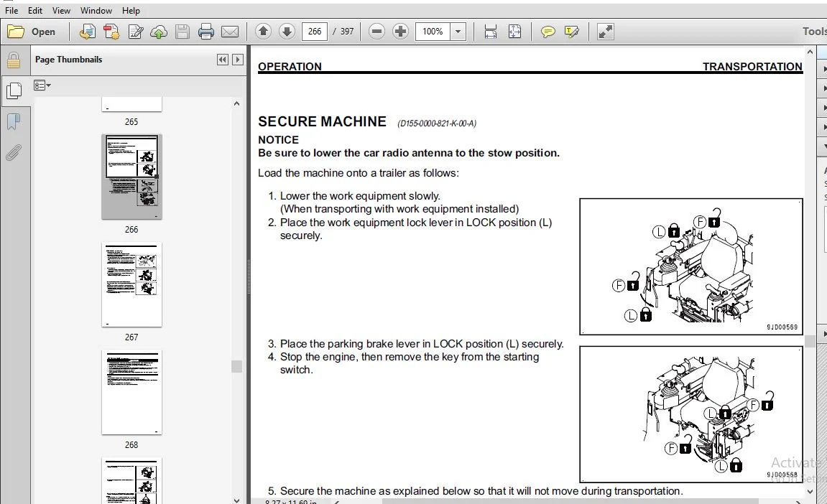
Task: Click 'Load the machine onto a trailer' text
Action: [x=358, y=173]
